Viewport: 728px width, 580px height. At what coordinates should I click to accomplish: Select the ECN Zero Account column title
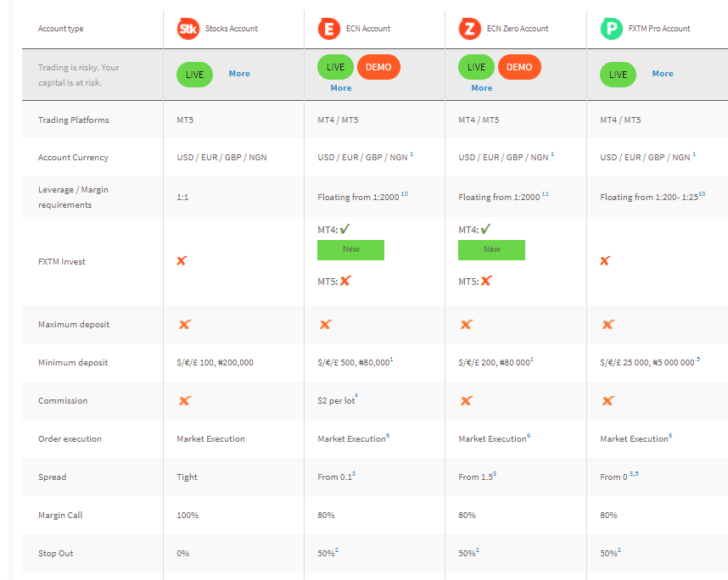[518, 29]
